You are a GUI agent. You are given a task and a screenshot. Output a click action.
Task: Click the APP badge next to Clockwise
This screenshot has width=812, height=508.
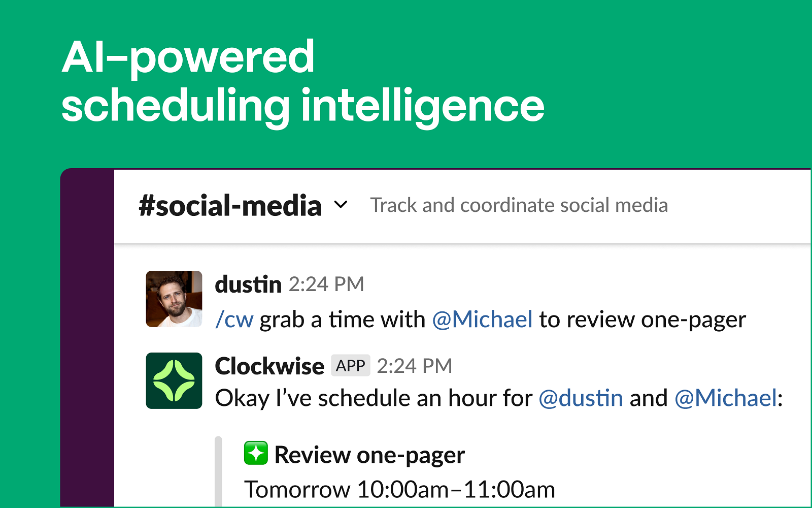350,366
